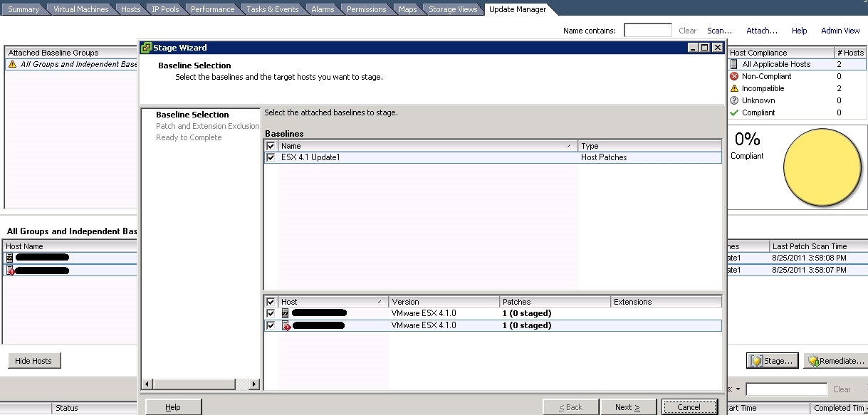Screen dimensions: 868x415
Task: Click the Stage... button
Action: [x=773, y=361]
